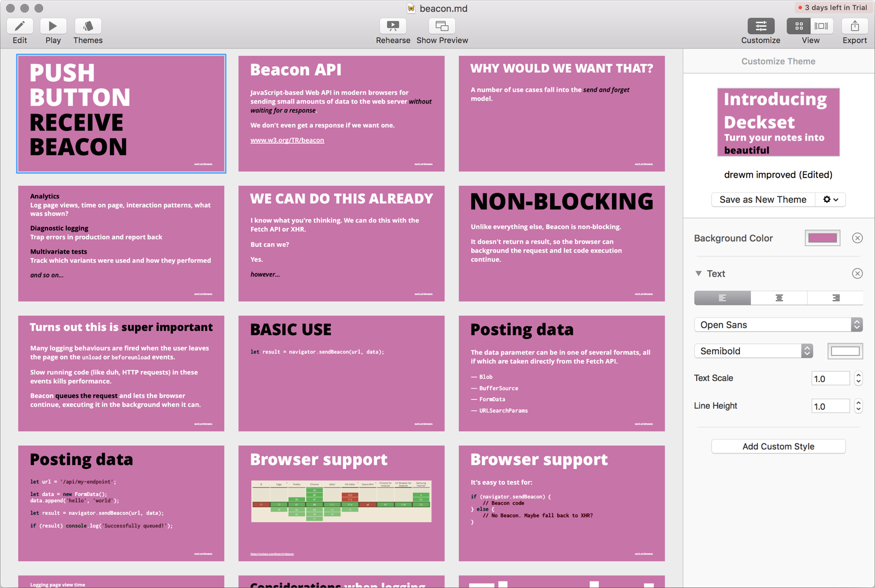The width and height of the screenshot is (875, 588).
Task: Select the We Can Do This Already slide
Action: 341,244
